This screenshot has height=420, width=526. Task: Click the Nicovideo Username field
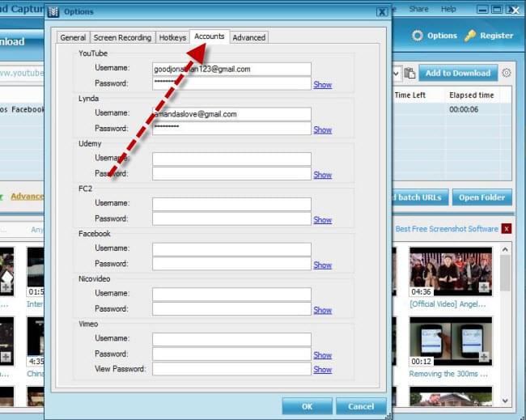pos(231,295)
